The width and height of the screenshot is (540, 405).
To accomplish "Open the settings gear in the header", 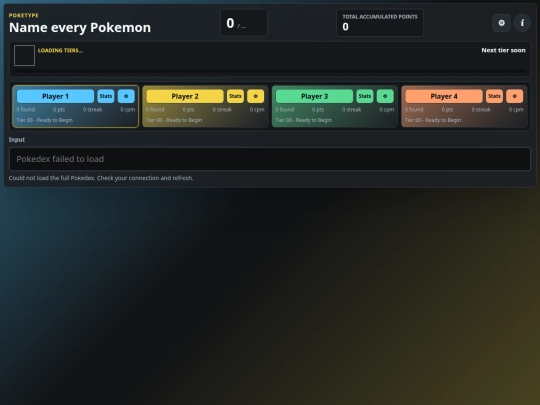I will [501, 23].
